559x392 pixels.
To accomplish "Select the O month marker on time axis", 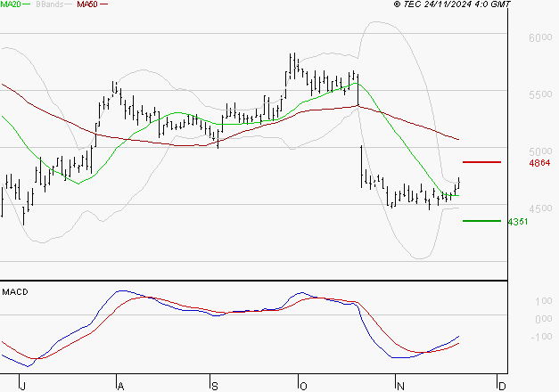I will point(303,385).
